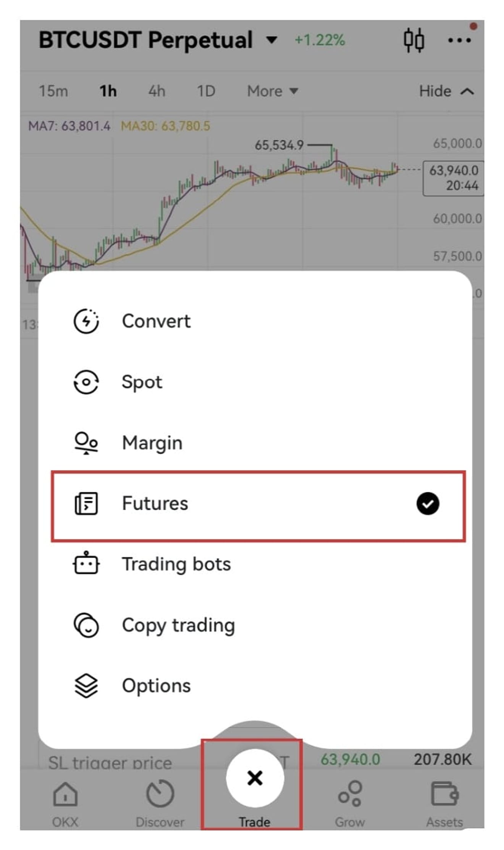Toggle the Futures selected checkmark

click(428, 504)
